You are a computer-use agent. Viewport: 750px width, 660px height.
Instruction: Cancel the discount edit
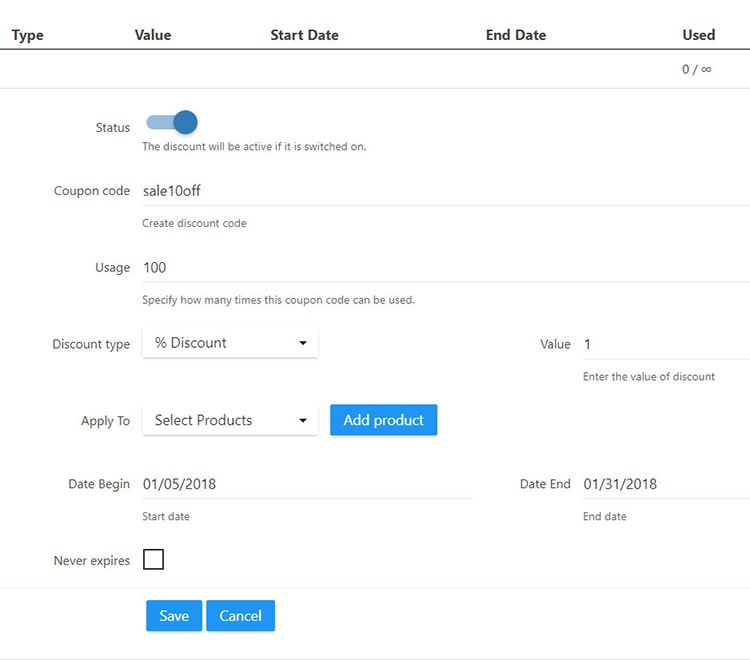coord(240,616)
